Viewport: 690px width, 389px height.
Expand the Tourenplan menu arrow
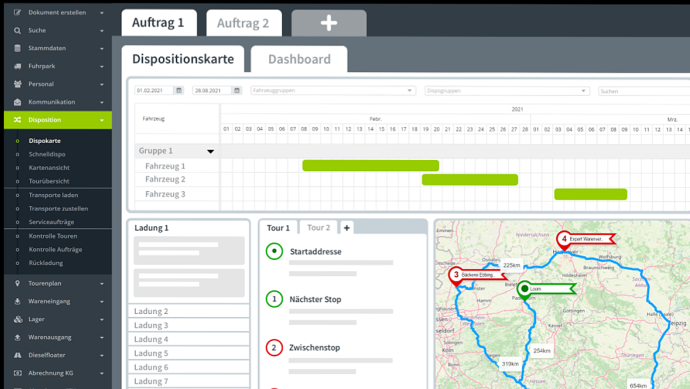coord(102,284)
